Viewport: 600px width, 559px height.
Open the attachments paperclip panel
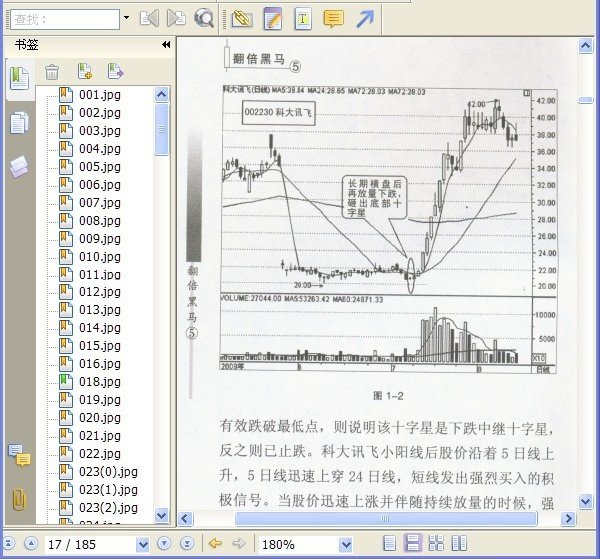(x=19, y=499)
